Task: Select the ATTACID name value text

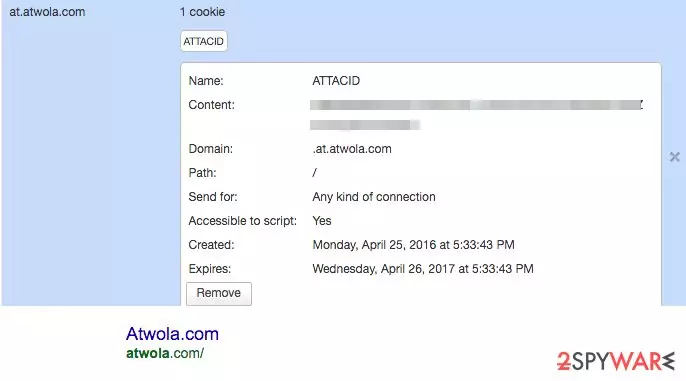Action: click(336, 80)
